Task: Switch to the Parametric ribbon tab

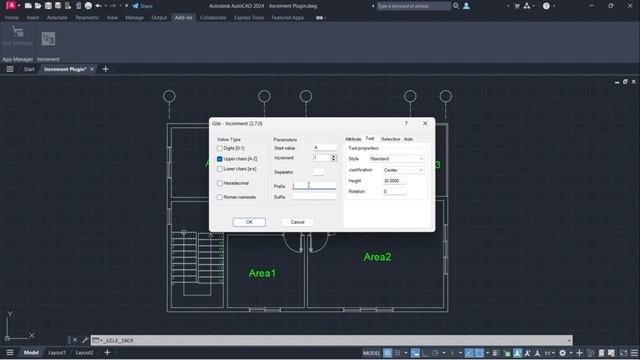Action: tap(87, 18)
